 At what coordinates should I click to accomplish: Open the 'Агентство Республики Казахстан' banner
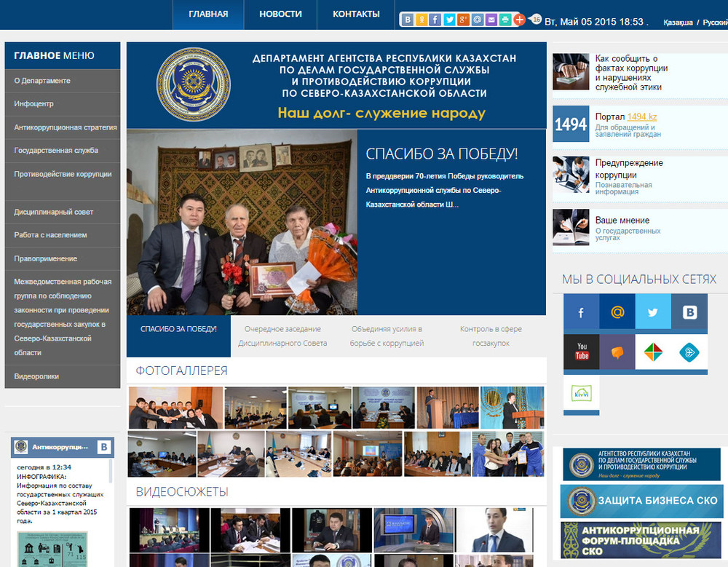pos(641,464)
